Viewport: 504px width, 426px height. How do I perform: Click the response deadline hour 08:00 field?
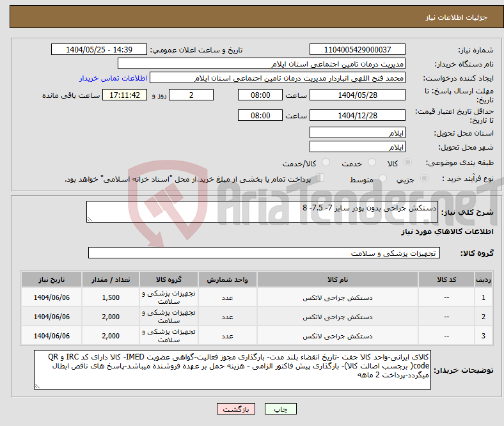260,95
